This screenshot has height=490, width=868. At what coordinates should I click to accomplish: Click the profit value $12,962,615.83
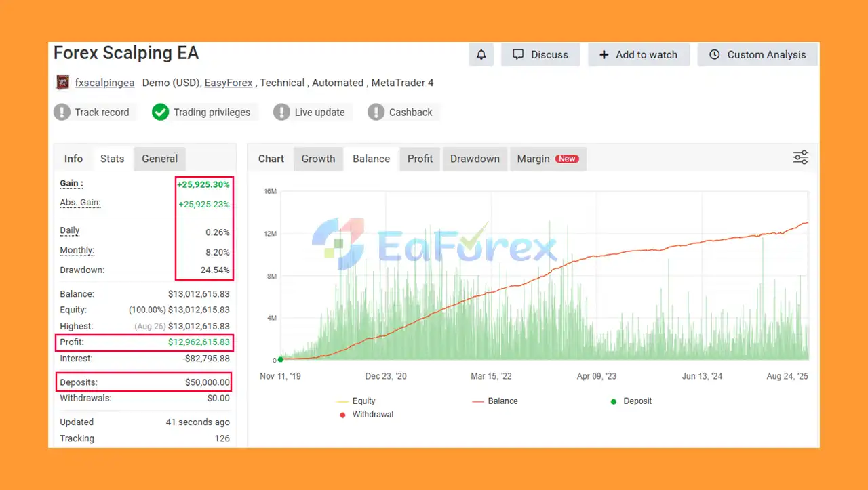pos(199,342)
